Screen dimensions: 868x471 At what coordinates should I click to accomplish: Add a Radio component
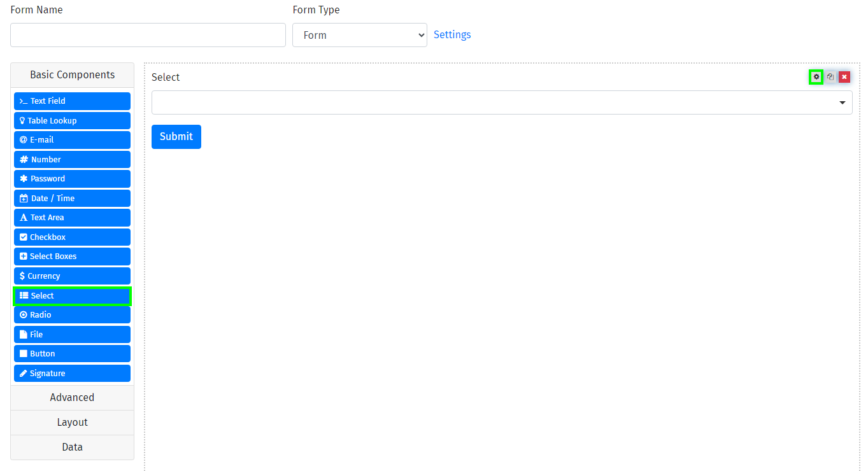coord(72,315)
